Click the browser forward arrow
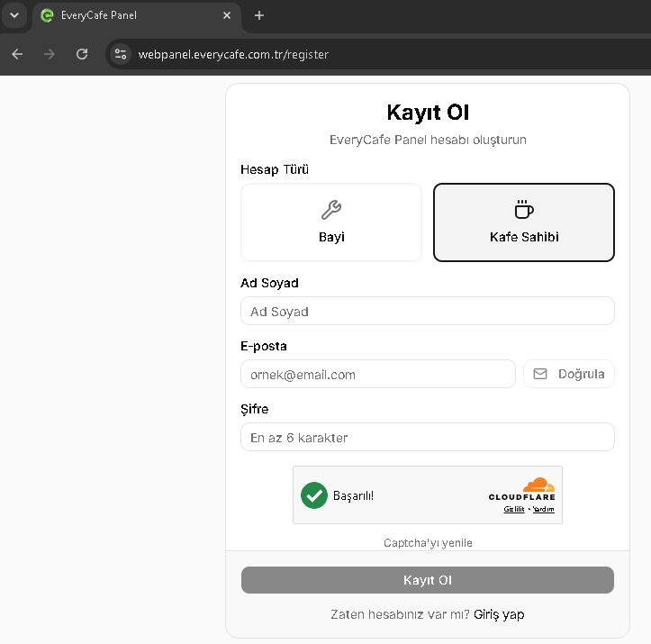This screenshot has height=644, width=651. pos(49,54)
